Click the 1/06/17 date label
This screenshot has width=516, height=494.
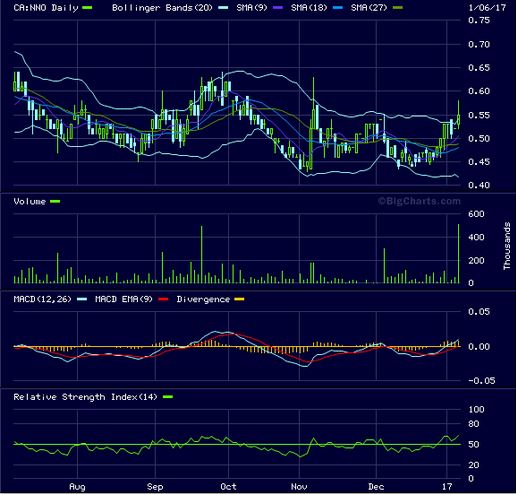click(x=487, y=7)
